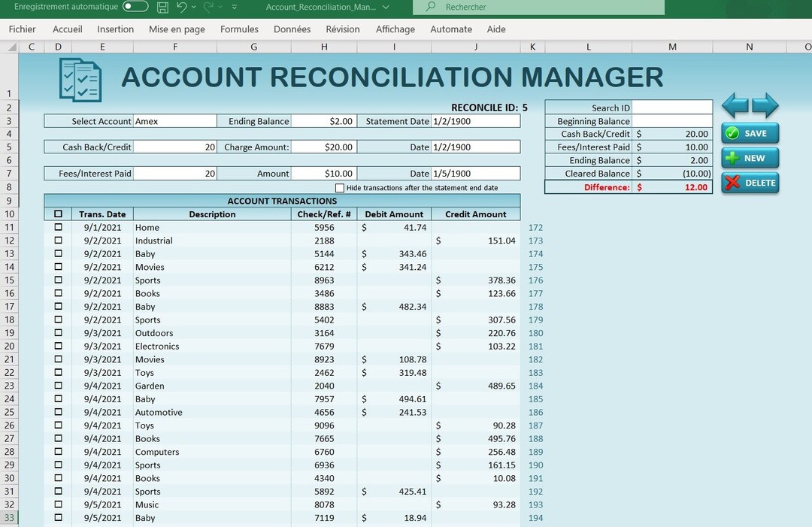
Task: Click the ACCOUNT TRANSACTIONS title bar
Action: (x=282, y=201)
